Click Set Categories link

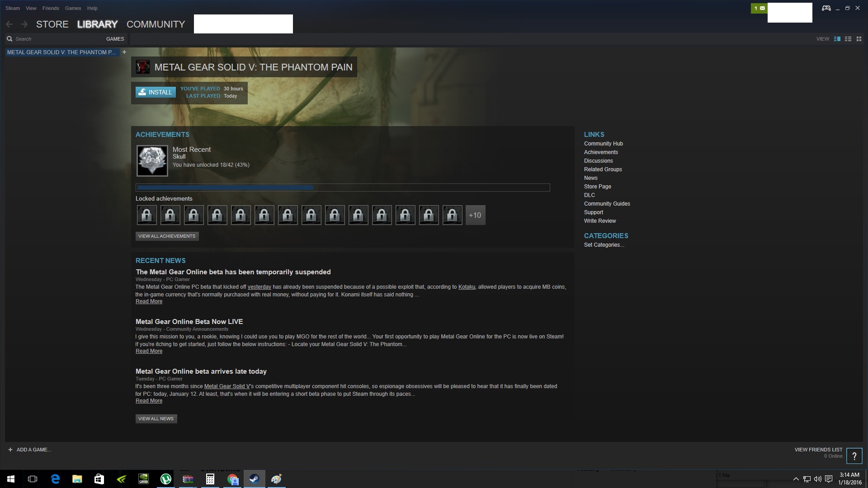pyautogui.click(x=604, y=245)
